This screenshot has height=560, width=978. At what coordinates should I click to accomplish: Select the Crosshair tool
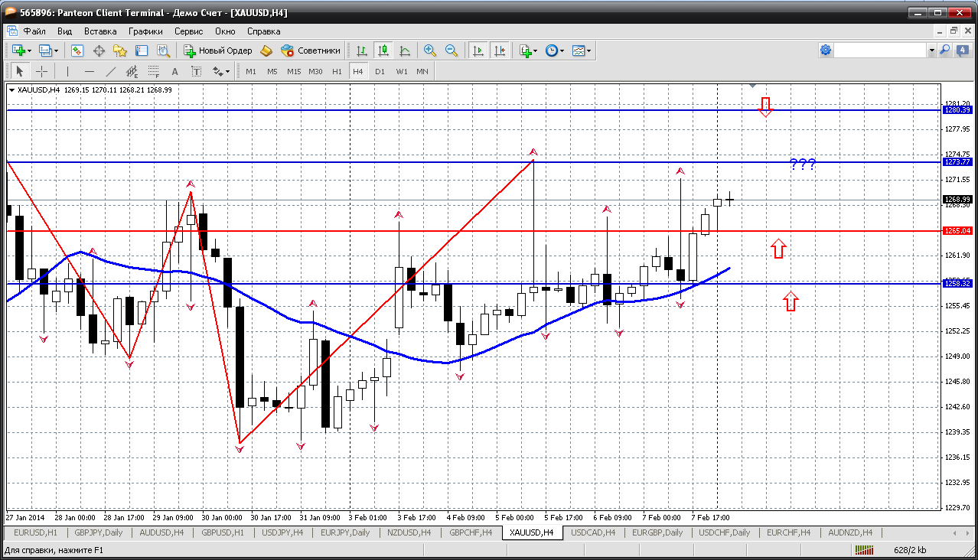pyautogui.click(x=41, y=71)
